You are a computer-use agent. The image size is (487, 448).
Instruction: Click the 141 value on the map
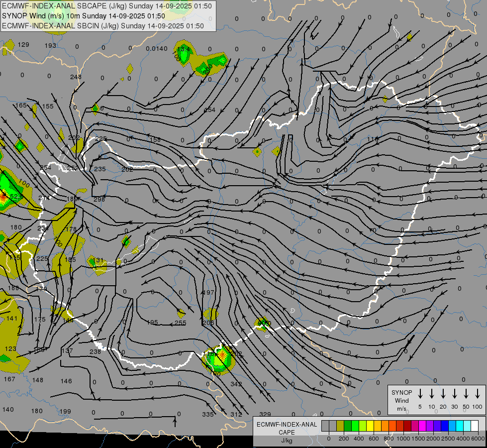[x=12, y=319]
